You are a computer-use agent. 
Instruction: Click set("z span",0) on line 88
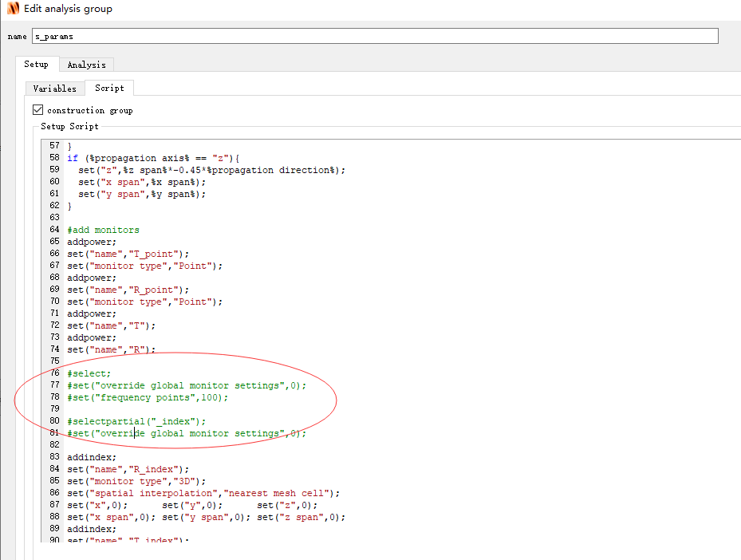302,518
